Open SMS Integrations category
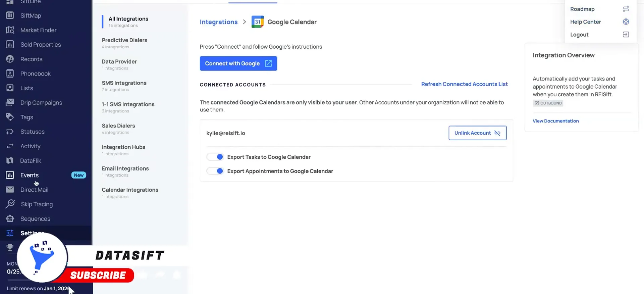The image size is (644, 294). pyautogui.click(x=124, y=86)
